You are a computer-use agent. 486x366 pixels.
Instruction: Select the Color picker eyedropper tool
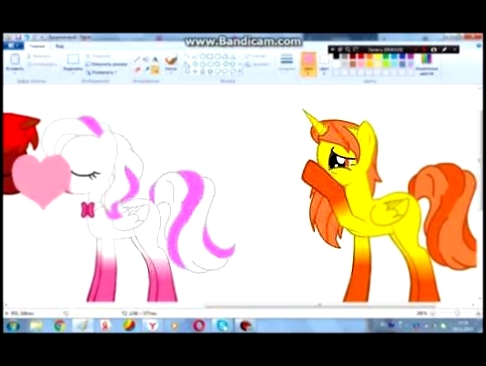click(146, 69)
